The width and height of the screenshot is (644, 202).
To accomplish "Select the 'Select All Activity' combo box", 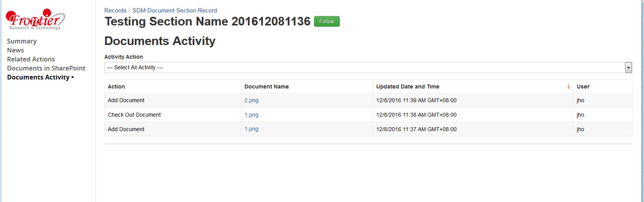I will pos(364,68).
